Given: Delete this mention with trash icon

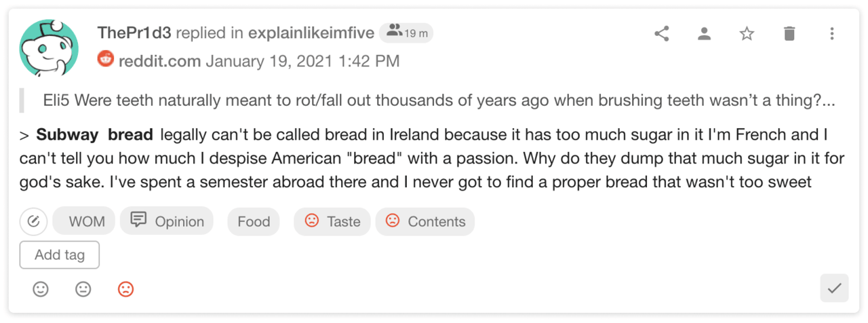Looking at the screenshot, I should [789, 33].
